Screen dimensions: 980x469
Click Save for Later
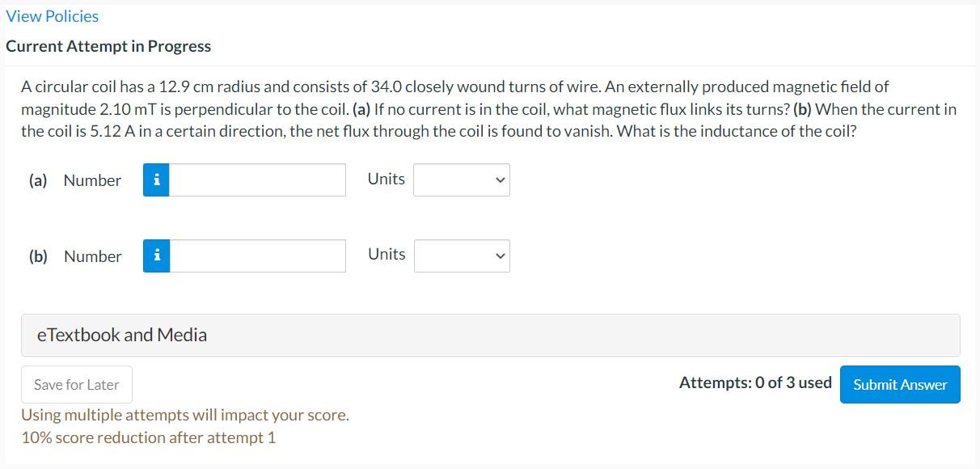pos(76,384)
